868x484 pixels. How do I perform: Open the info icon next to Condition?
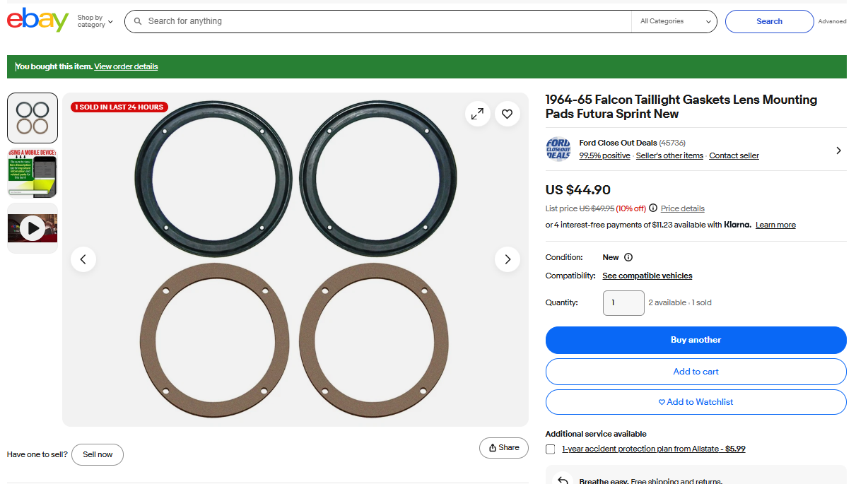(628, 257)
